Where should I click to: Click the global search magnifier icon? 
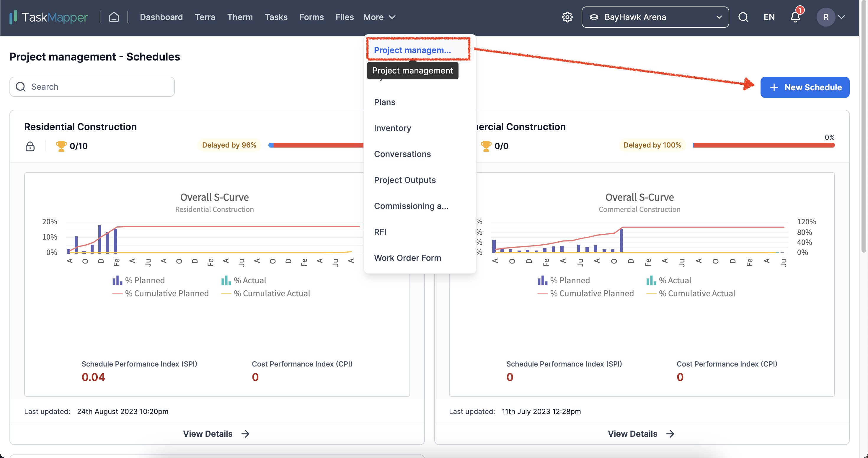pos(743,17)
